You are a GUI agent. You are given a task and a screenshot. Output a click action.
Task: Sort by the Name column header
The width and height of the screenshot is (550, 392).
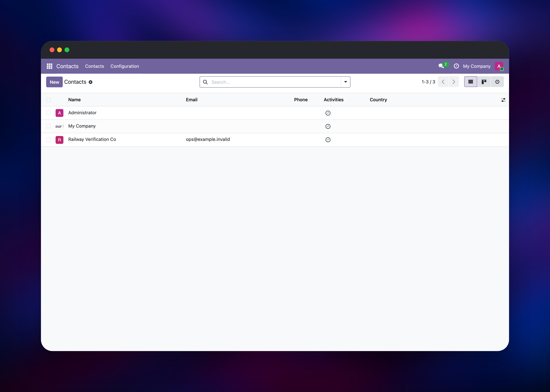(74, 100)
